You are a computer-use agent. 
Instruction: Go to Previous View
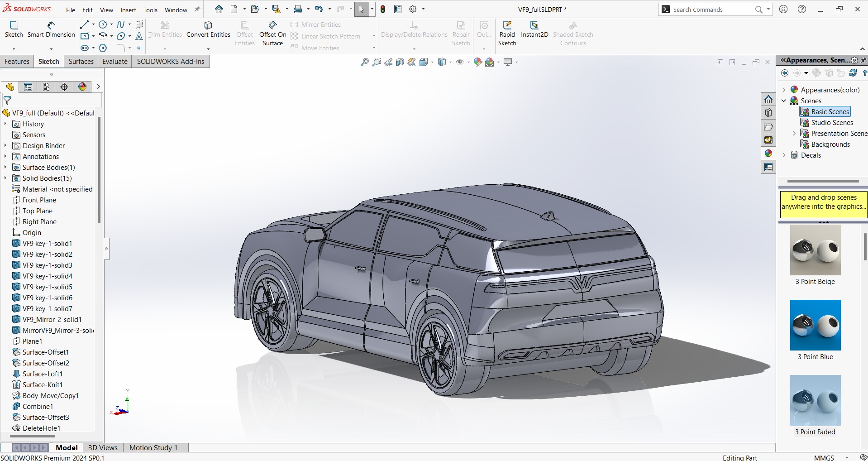(x=388, y=62)
